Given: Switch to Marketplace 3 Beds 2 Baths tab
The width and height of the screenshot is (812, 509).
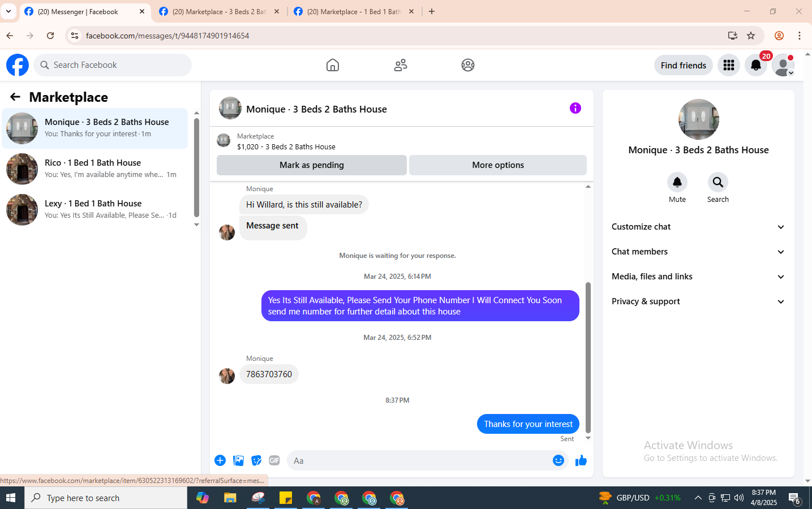Looking at the screenshot, I should (x=220, y=11).
